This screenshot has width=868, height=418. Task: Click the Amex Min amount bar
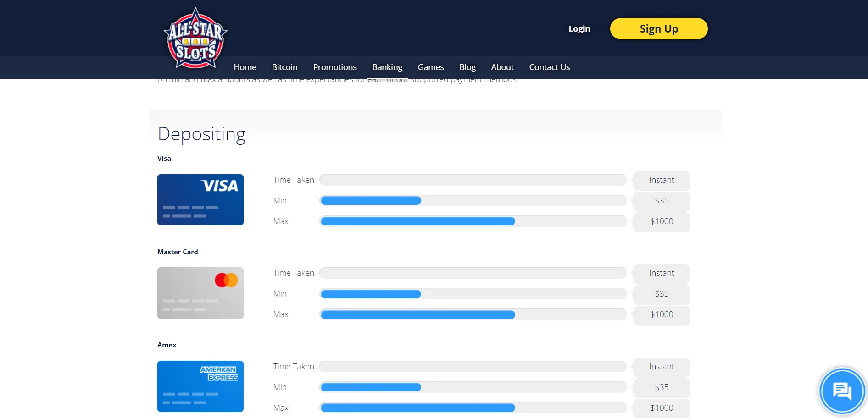click(x=473, y=387)
